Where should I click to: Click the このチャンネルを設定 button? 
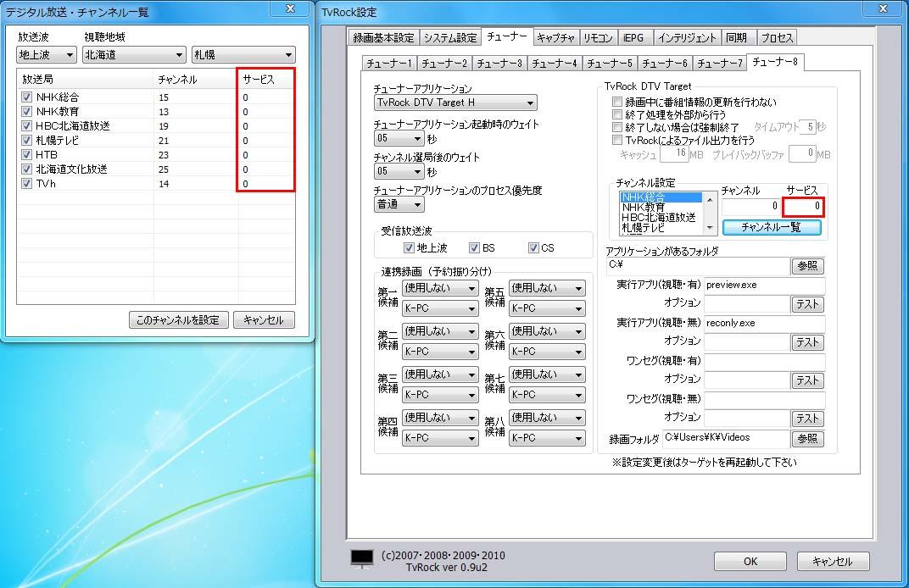point(179,319)
